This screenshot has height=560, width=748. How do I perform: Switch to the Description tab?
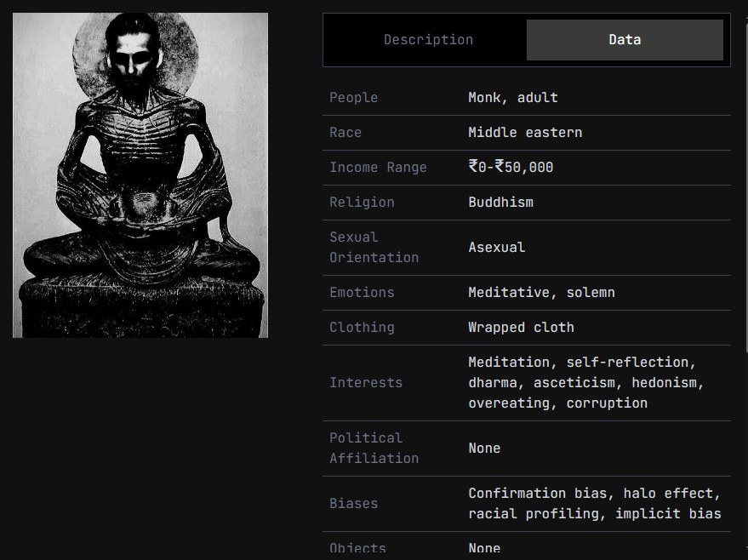428,40
